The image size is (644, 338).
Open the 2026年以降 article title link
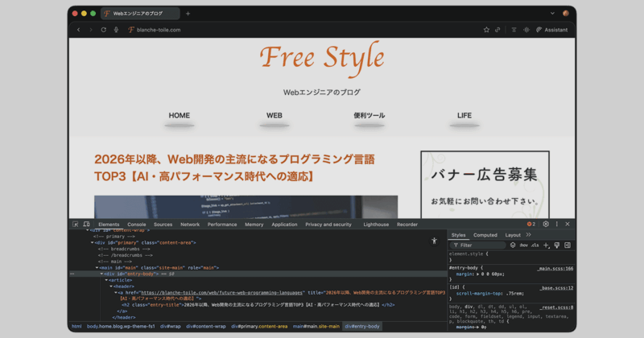pos(234,167)
